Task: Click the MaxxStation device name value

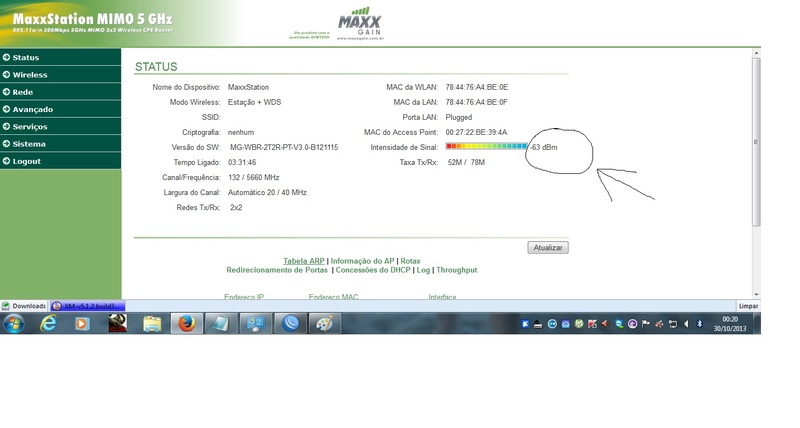Action: click(x=248, y=87)
